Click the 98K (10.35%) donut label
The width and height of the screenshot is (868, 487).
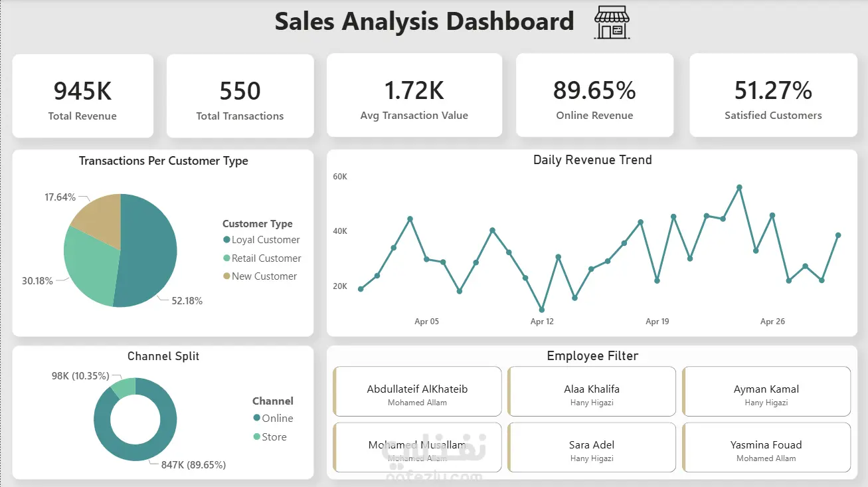80,376
